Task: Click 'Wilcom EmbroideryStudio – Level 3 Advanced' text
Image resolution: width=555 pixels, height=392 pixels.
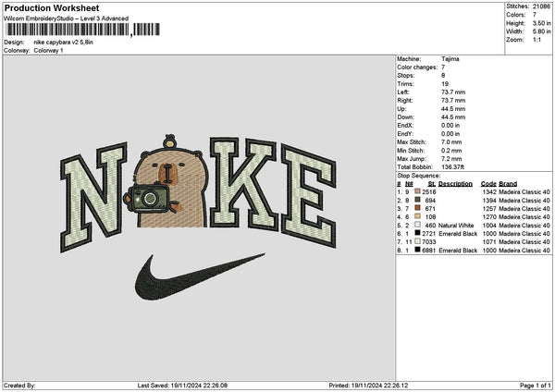Action: [67, 18]
